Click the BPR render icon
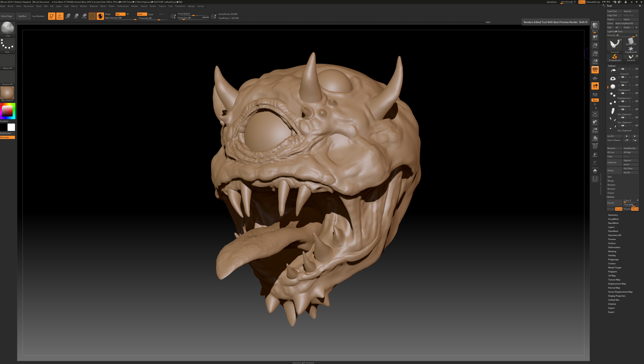Image resolution: width=644 pixels, height=364 pixels. point(595,25)
